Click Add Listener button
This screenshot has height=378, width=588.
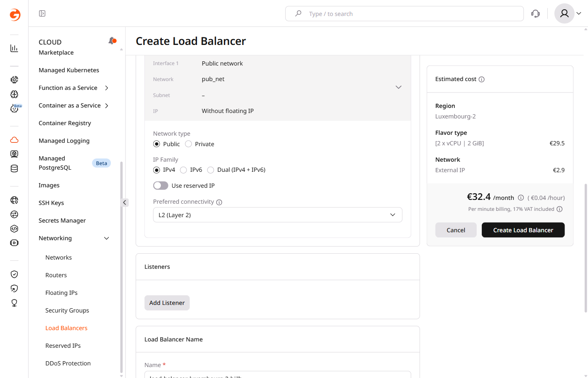pos(167,303)
